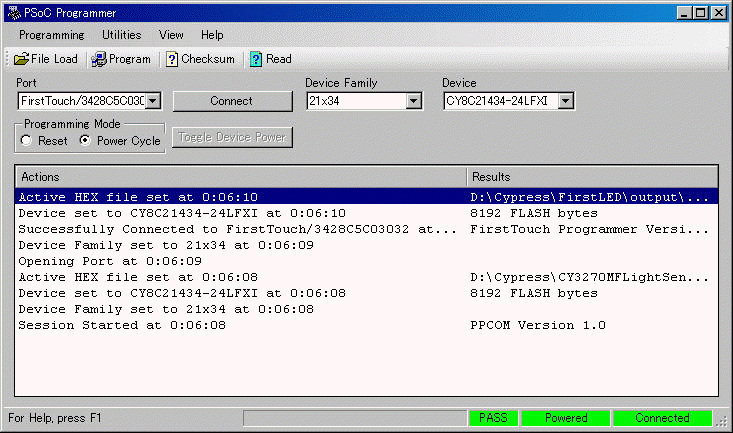Click the Program toolbar icon
The height and width of the screenshot is (433, 733).
(x=99, y=59)
